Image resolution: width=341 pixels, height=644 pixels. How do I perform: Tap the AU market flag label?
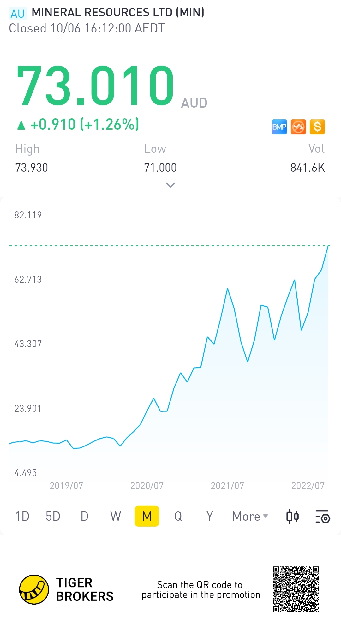[18, 14]
